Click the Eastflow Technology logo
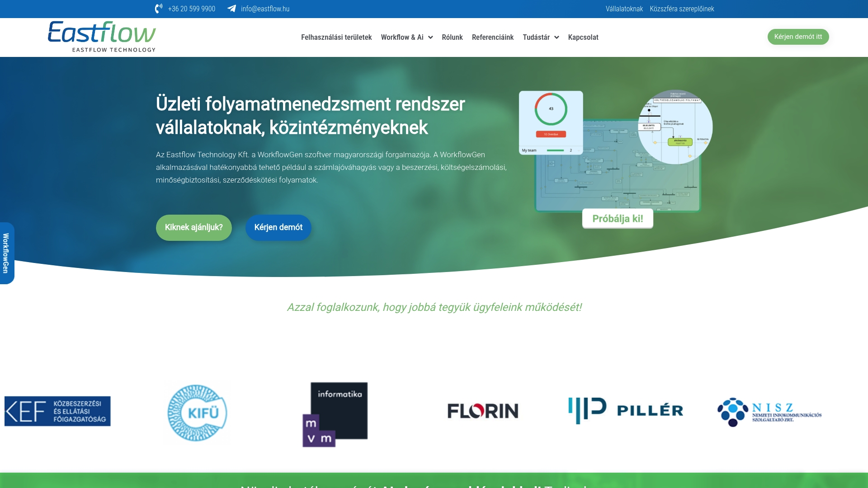This screenshot has height=488, width=868. 101,37
